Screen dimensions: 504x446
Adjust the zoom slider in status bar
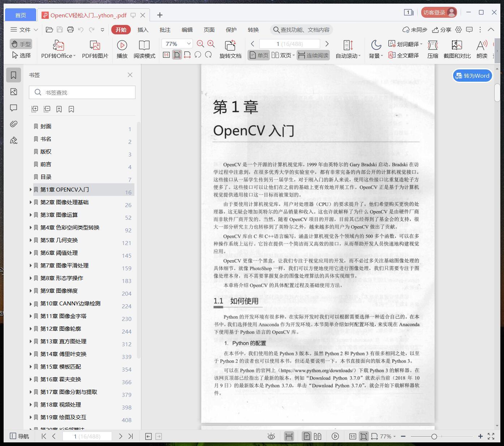434,436
